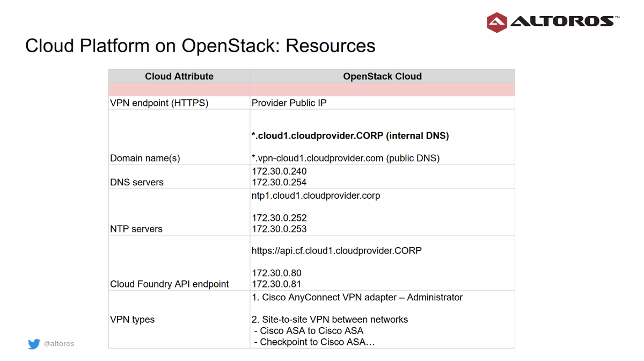Select the 'NTP servers' cell

click(179, 212)
